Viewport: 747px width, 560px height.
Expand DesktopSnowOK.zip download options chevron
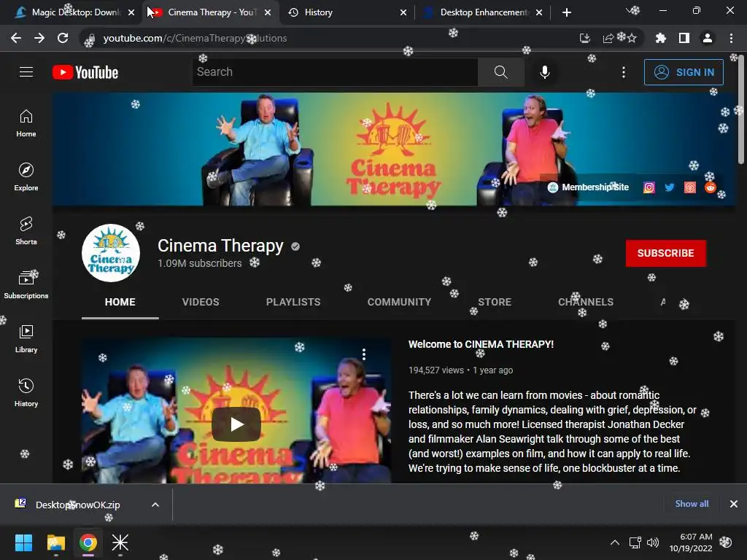pos(155,505)
